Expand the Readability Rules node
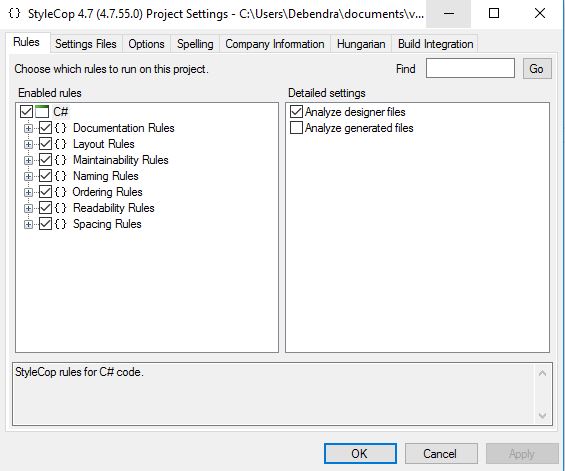This screenshot has width=565, height=471. coord(28,208)
